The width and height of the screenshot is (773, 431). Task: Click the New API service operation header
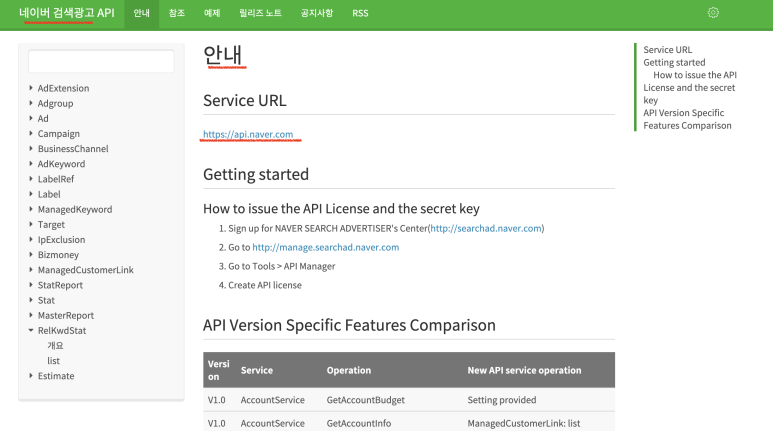point(524,370)
